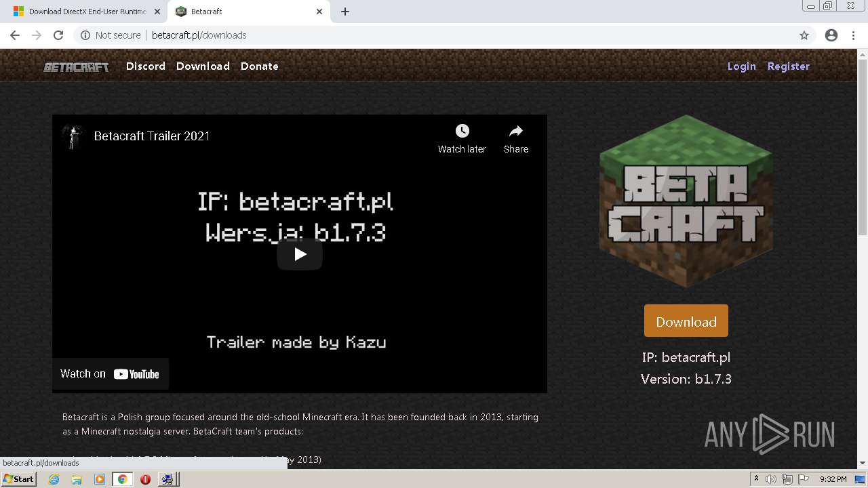Show hidden system tray icons
868x488 pixels.
click(756, 479)
